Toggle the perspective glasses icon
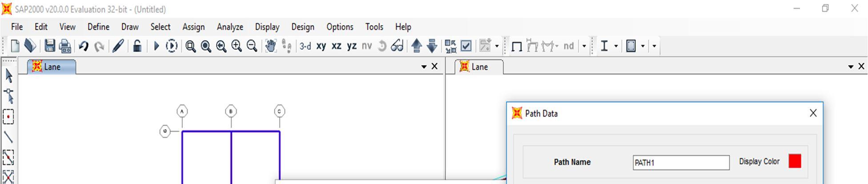Screen dimensions: 868x184 click(397, 46)
